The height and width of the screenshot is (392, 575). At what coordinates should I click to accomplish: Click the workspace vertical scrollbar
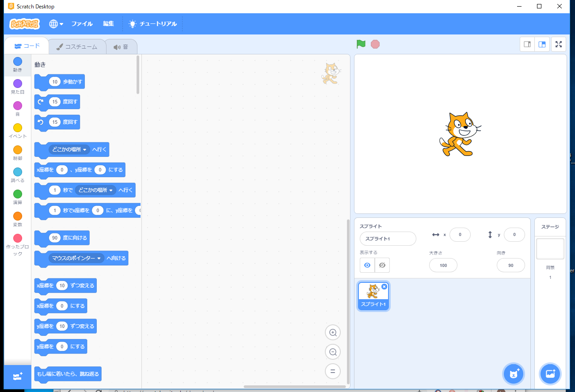[348, 301]
